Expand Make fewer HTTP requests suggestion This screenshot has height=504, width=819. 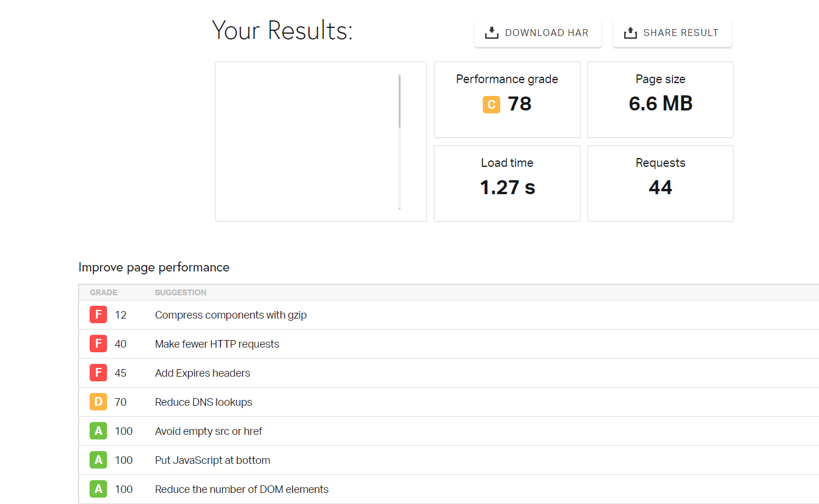(448, 344)
